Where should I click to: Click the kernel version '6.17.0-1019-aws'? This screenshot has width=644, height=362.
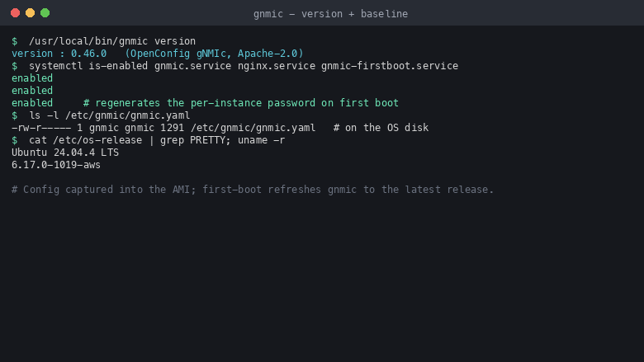click(56, 165)
